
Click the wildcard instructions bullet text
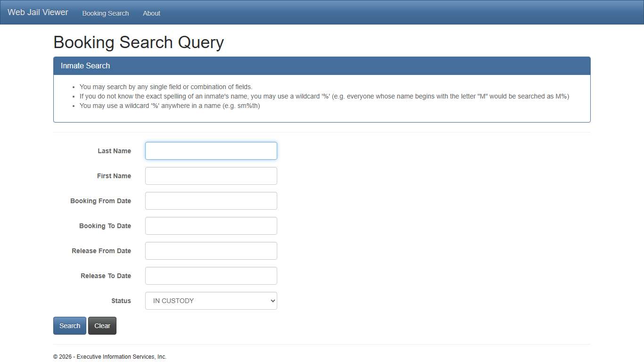point(324,96)
